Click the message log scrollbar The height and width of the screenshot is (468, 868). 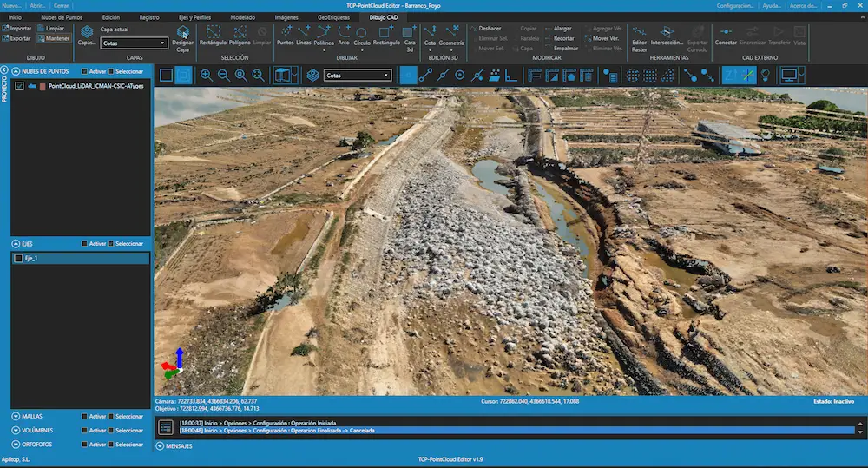[x=860, y=427]
